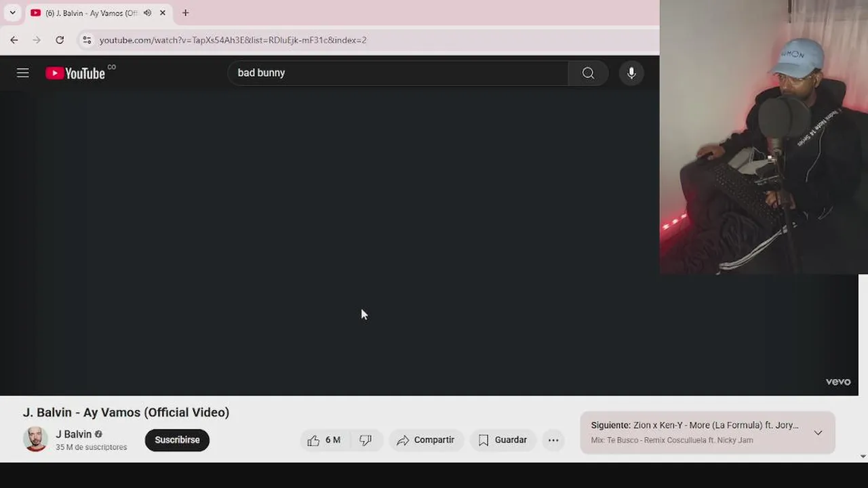View site information icon in address bar

point(87,40)
